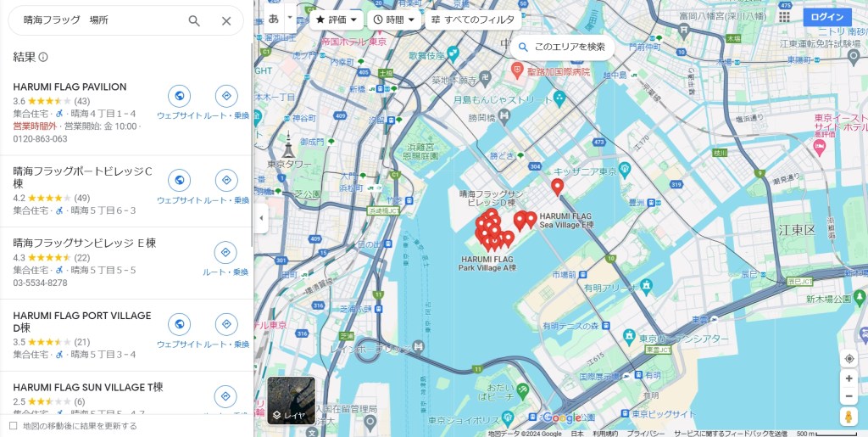This screenshot has width=868, height=437.
Task: Enable update results when map moves
Action: pyautogui.click(x=13, y=426)
